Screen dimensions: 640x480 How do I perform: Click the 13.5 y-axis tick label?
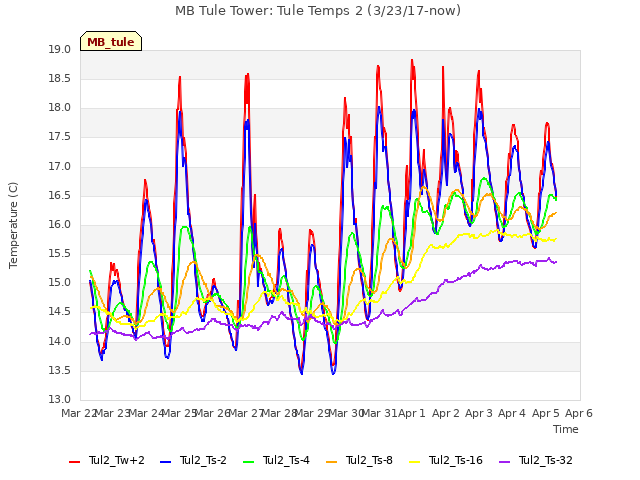pyautogui.click(x=60, y=370)
